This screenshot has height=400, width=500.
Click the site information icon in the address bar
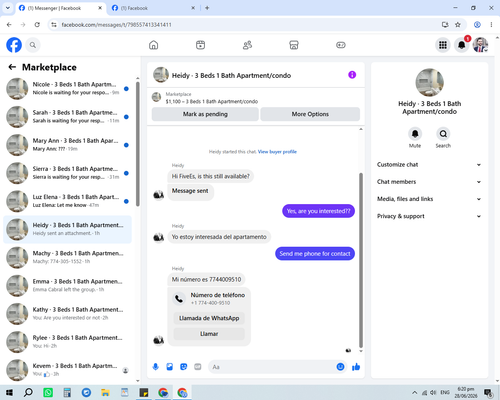54,25
